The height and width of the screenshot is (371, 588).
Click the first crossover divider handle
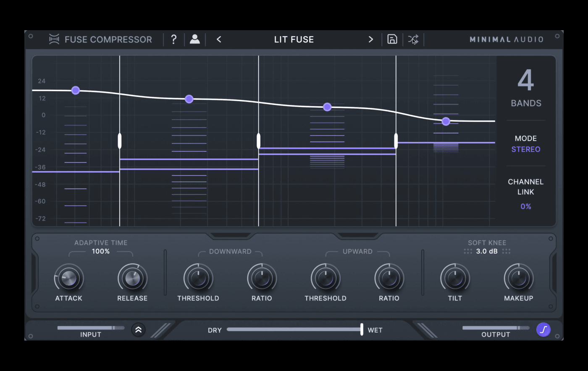pyautogui.click(x=120, y=141)
